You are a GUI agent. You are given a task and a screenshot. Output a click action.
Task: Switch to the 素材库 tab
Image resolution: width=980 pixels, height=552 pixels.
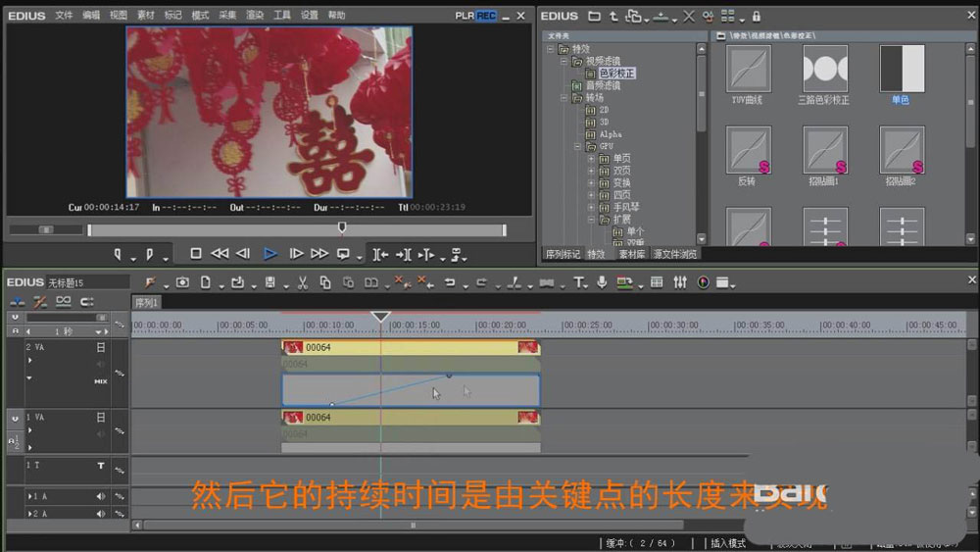(x=631, y=254)
